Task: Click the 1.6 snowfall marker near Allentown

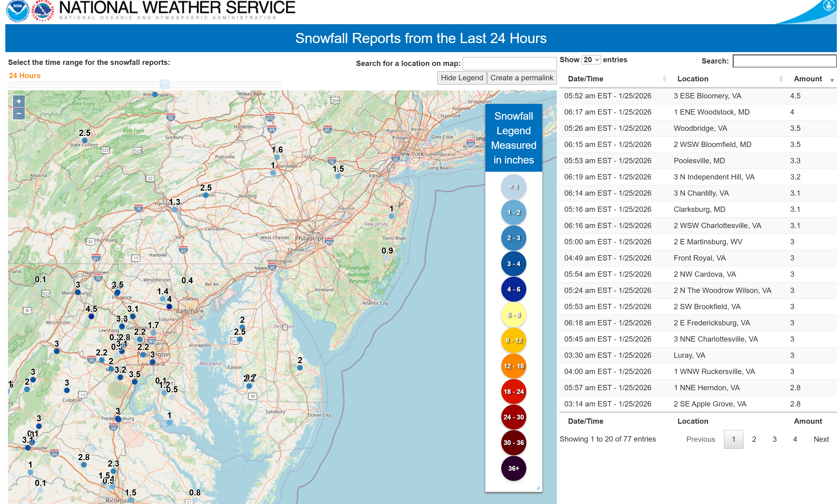Action: tap(277, 157)
